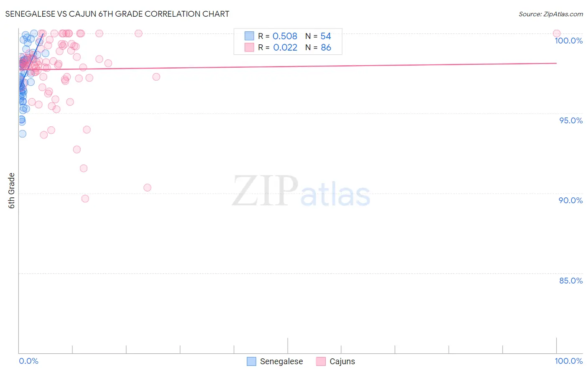The image size is (588, 373).
Task: Click the 100.0% x-axis label at bottom right
Action: [x=569, y=361]
